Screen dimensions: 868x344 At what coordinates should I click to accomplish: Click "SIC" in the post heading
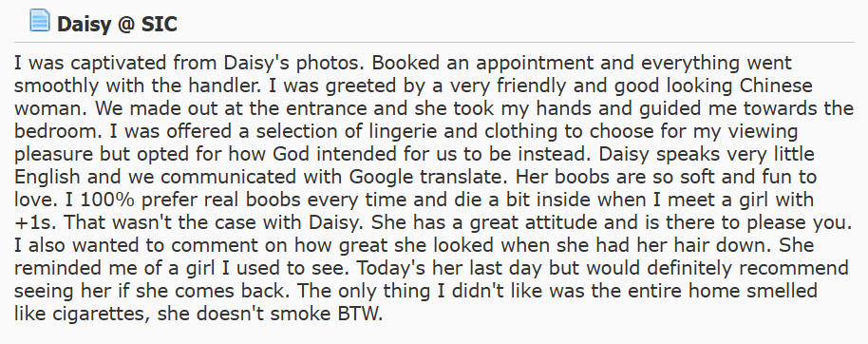click(x=160, y=25)
